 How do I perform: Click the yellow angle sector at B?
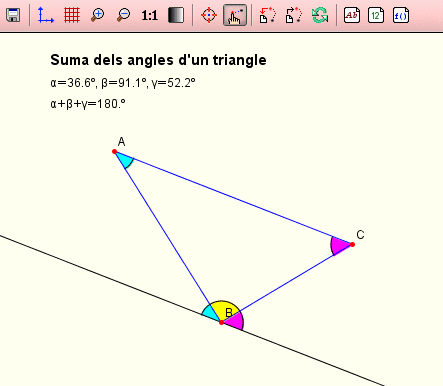point(223,309)
